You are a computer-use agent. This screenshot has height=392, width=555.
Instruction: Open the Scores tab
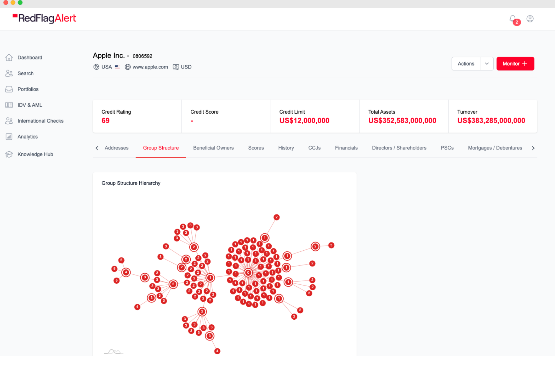[256, 148]
